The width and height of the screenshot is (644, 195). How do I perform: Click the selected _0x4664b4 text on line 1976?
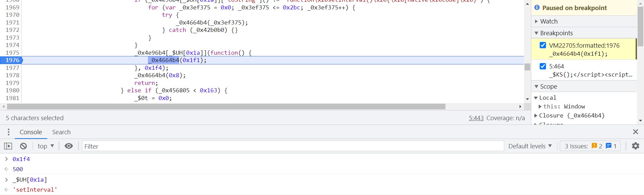point(164,60)
